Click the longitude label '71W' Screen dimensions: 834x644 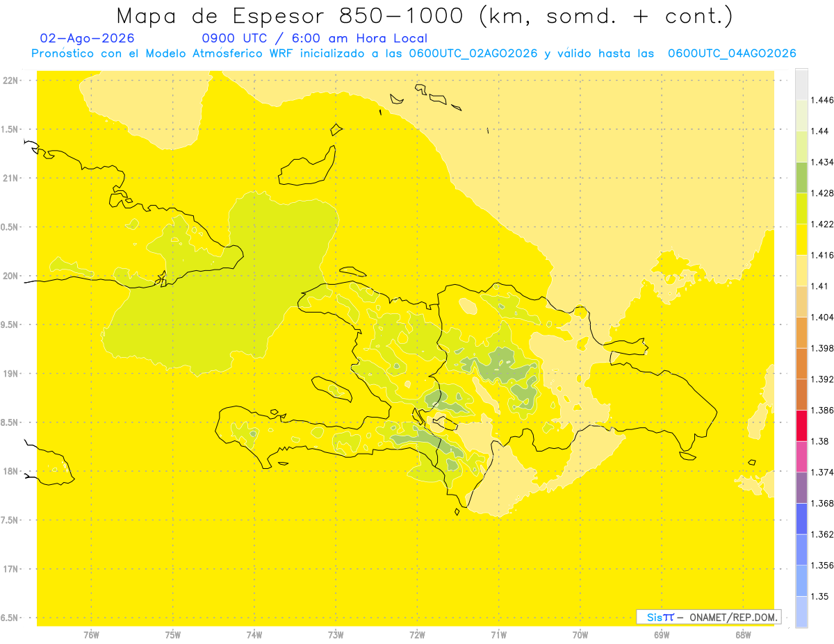[498, 634]
